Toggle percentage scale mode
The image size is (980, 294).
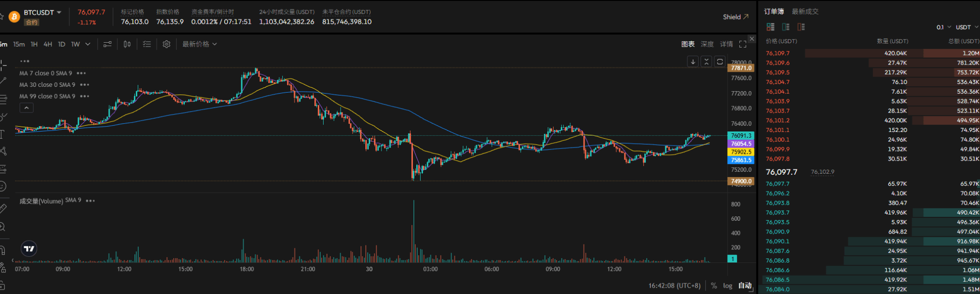pyautogui.click(x=714, y=286)
